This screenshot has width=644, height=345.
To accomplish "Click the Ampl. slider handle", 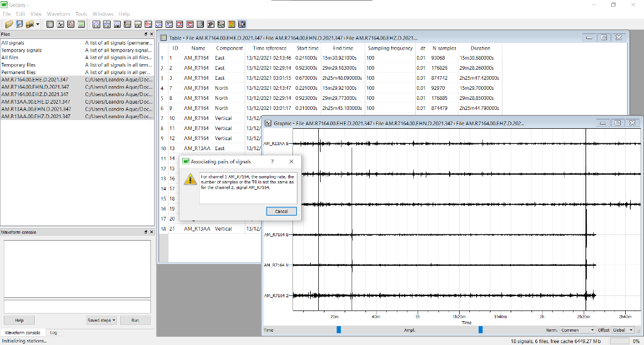I will pyautogui.click(x=480, y=329).
